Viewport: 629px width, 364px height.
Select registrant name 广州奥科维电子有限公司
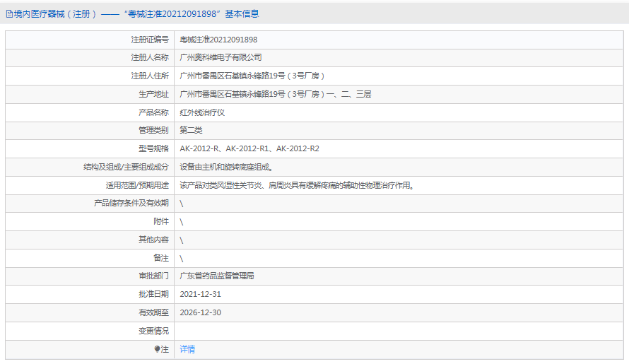221,57
